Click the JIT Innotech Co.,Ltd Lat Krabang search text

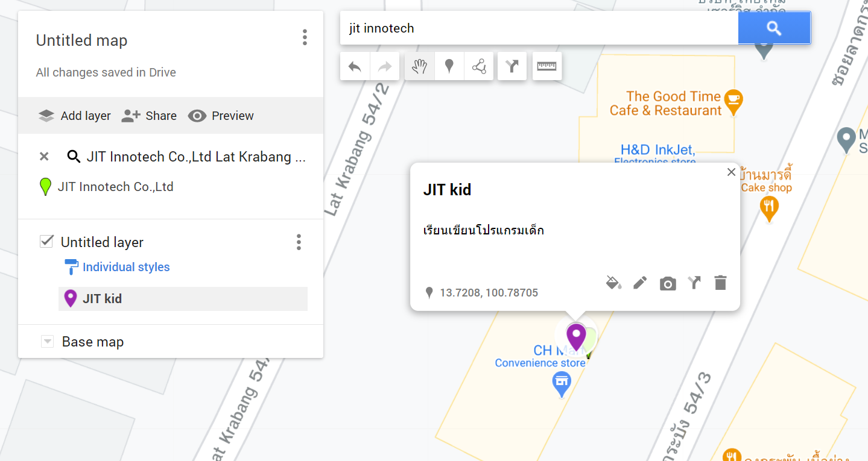point(197,157)
